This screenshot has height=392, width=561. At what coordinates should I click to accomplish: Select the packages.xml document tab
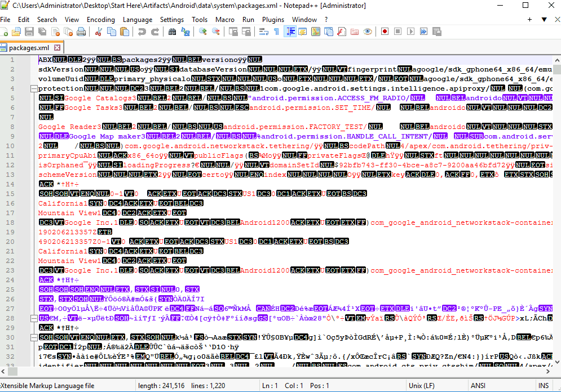29,47
